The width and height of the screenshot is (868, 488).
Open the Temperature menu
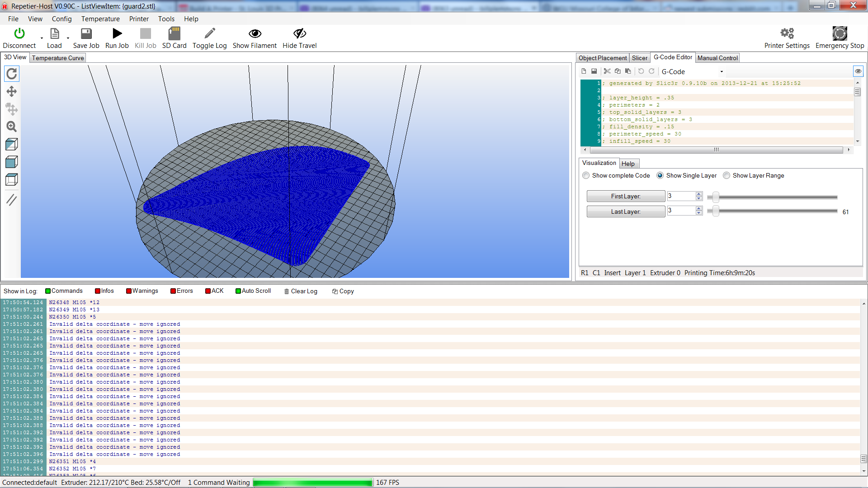coord(100,19)
